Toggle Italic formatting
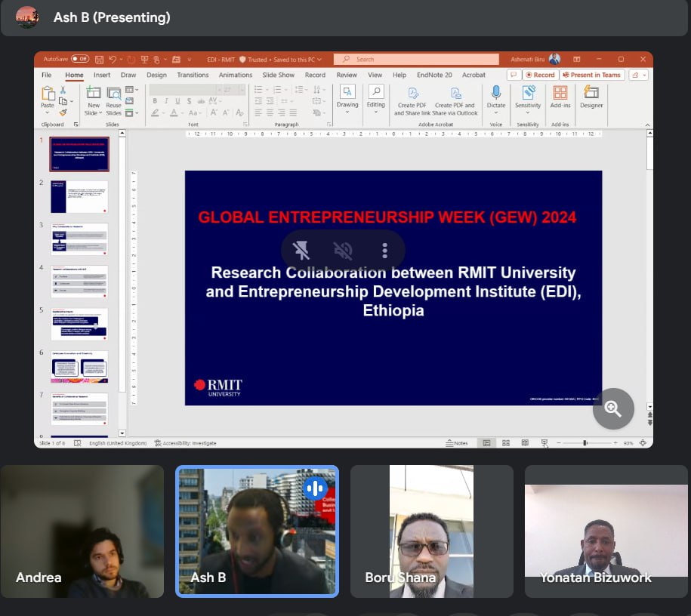Image resolution: width=691 pixels, height=616 pixels. [x=166, y=101]
